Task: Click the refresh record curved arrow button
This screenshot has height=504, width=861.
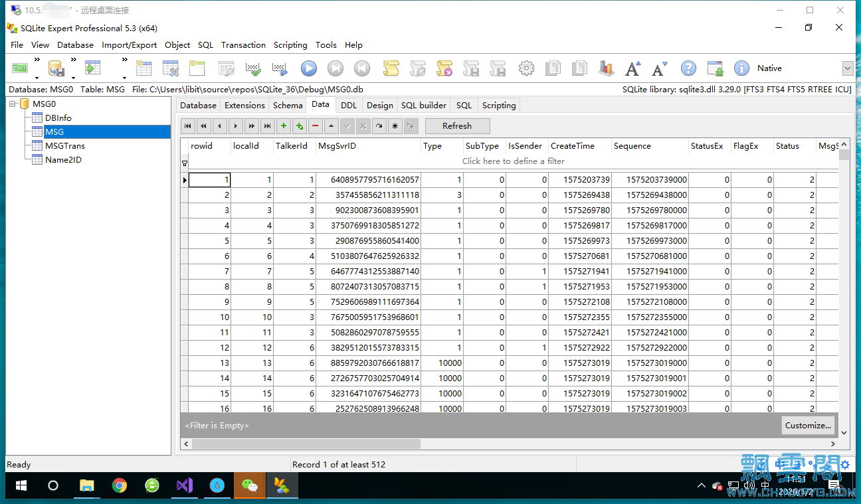Action: tap(379, 126)
